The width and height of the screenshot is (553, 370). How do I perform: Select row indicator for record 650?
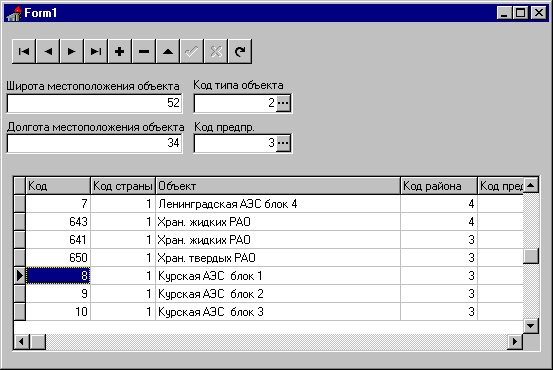pos(20,258)
